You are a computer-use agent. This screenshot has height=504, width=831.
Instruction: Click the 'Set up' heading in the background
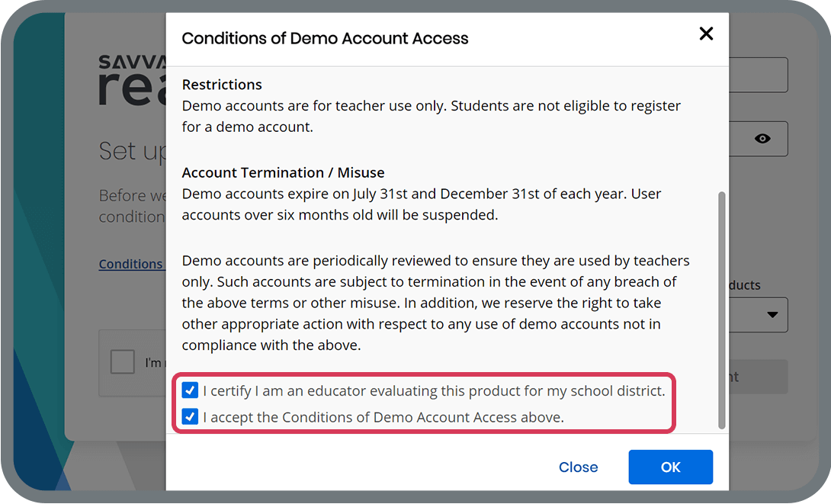[131, 151]
